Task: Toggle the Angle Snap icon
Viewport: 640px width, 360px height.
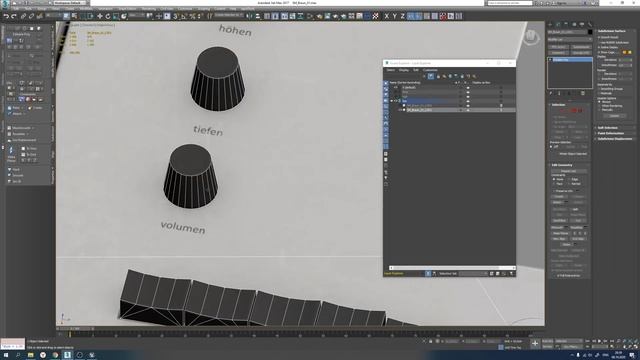Action: [x=183, y=16]
